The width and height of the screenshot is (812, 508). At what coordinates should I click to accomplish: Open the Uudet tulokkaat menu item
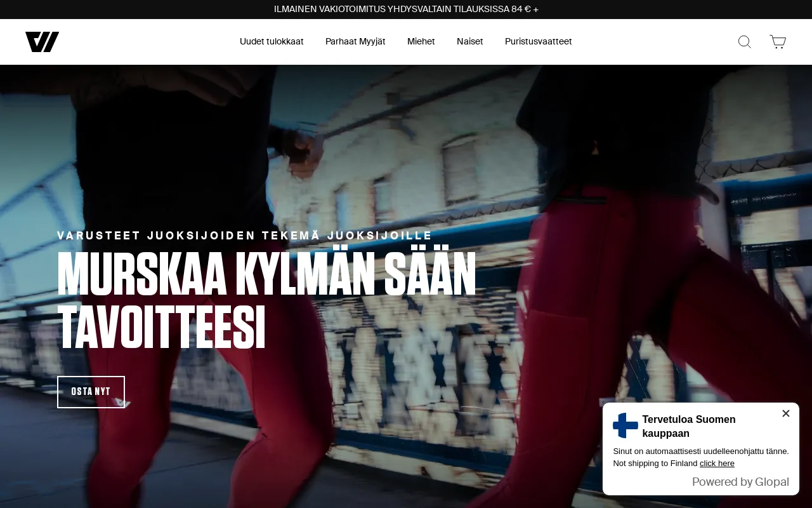272,41
